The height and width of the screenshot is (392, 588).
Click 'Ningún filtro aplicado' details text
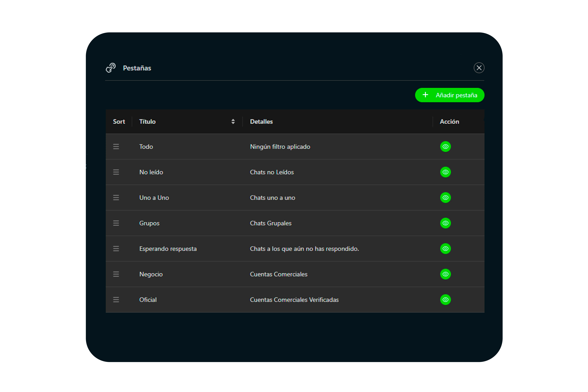click(280, 147)
